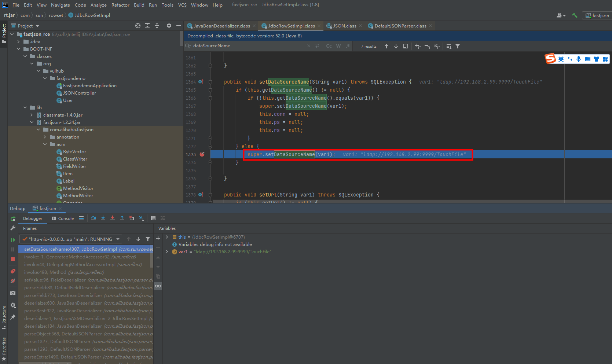Open the DefaultJSONParser.class tab

coord(400,26)
